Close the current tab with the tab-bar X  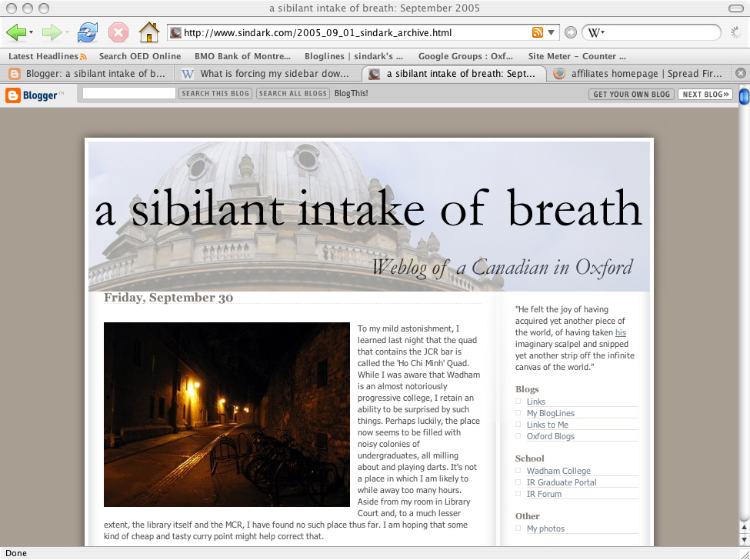point(740,74)
